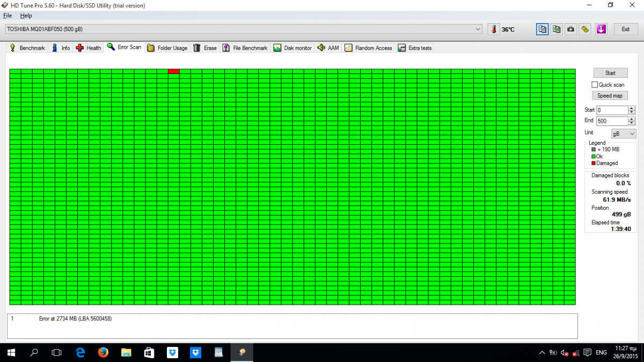Click the ENG language indicator
Viewport: 644px width, 362px height.
[x=602, y=352]
